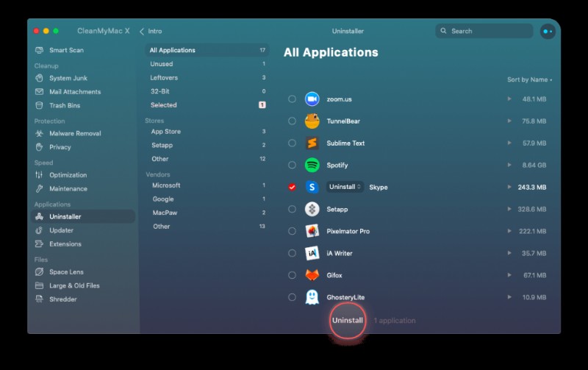588x370 pixels.
Task: Click the iA Writer app icon
Action: [312, 253]
